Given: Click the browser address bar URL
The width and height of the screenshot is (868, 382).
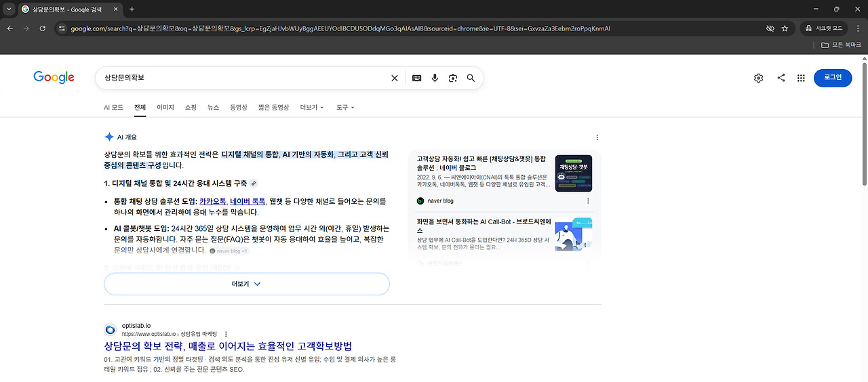Looking at the screenshot, I should (x=340, y=28).
